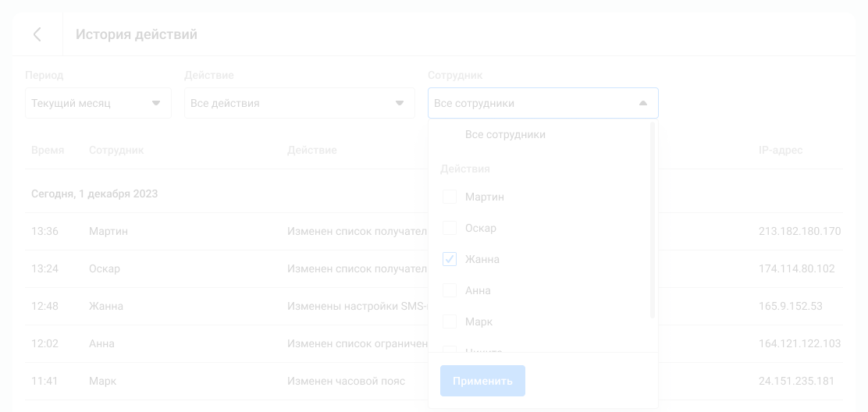Click the action Изменен список ограничен

point(358,344)
